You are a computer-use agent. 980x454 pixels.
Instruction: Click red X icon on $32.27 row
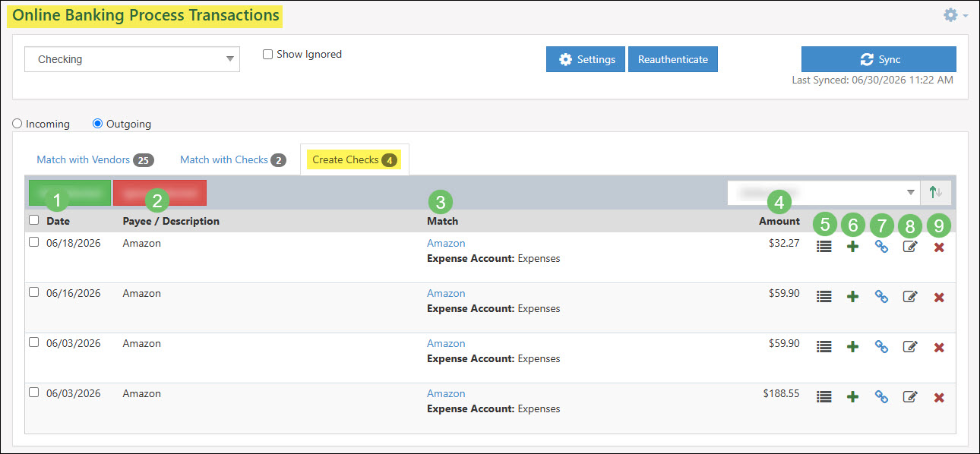pos(939,247)
